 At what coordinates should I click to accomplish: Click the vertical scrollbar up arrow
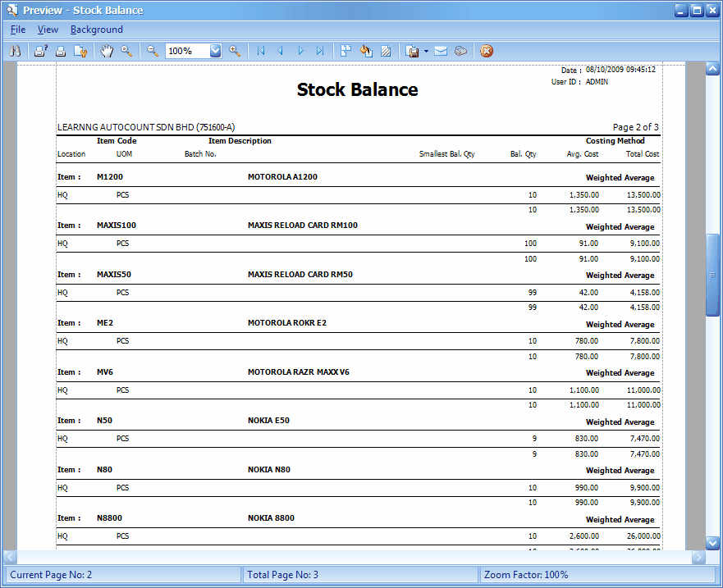(712, 69)
